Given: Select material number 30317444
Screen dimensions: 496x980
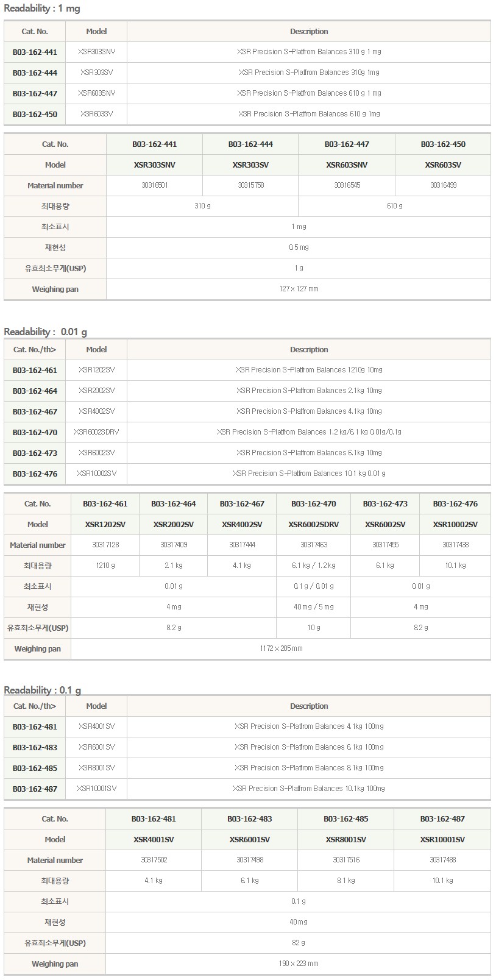Looking at the screenshot, I should (242, 545).
